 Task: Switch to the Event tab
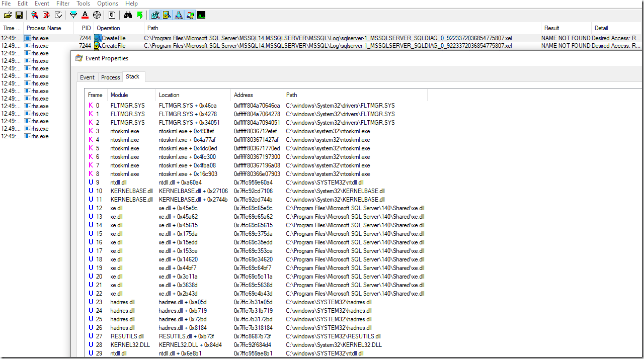coord(87,77)
